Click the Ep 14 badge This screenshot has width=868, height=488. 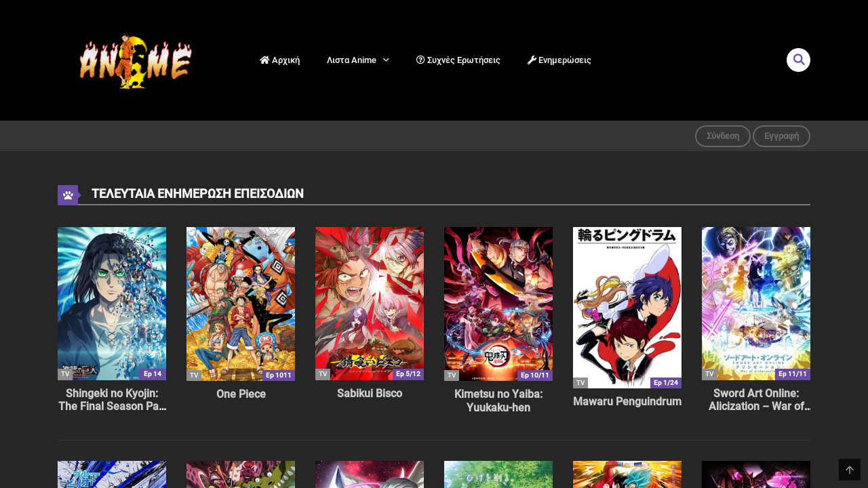click(x=153, y=374)
